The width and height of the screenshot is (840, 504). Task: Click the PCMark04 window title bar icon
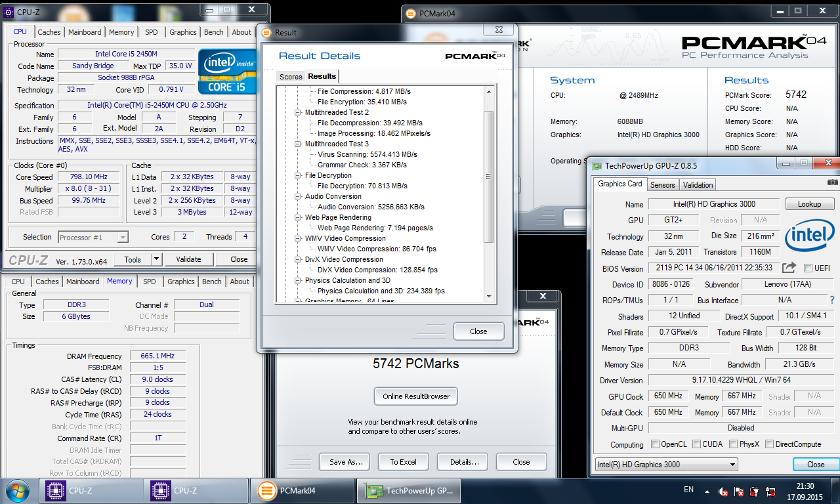pos(411,14)
